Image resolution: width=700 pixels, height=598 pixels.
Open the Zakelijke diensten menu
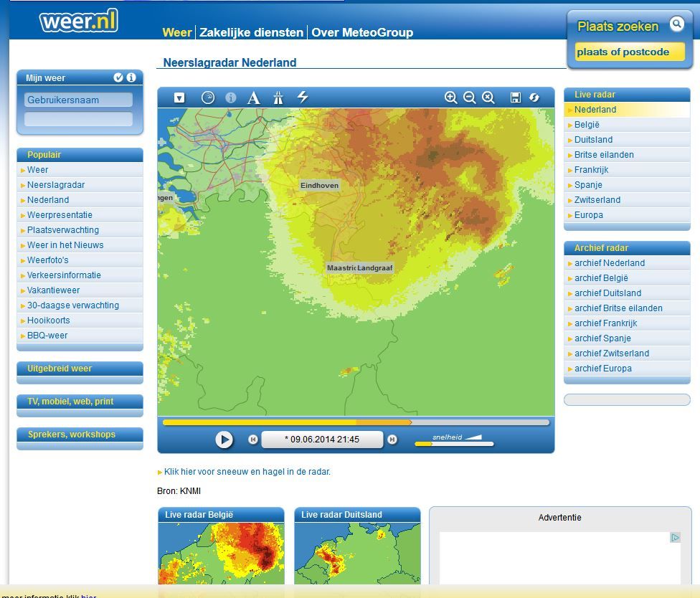click(251, 32)
